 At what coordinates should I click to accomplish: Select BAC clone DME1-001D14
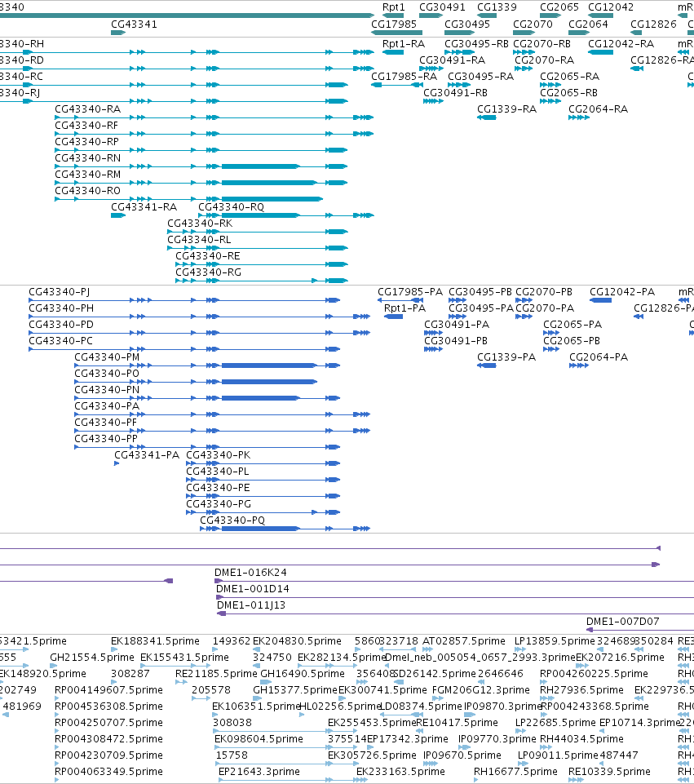pyautogui.click(x=252, y=589)
